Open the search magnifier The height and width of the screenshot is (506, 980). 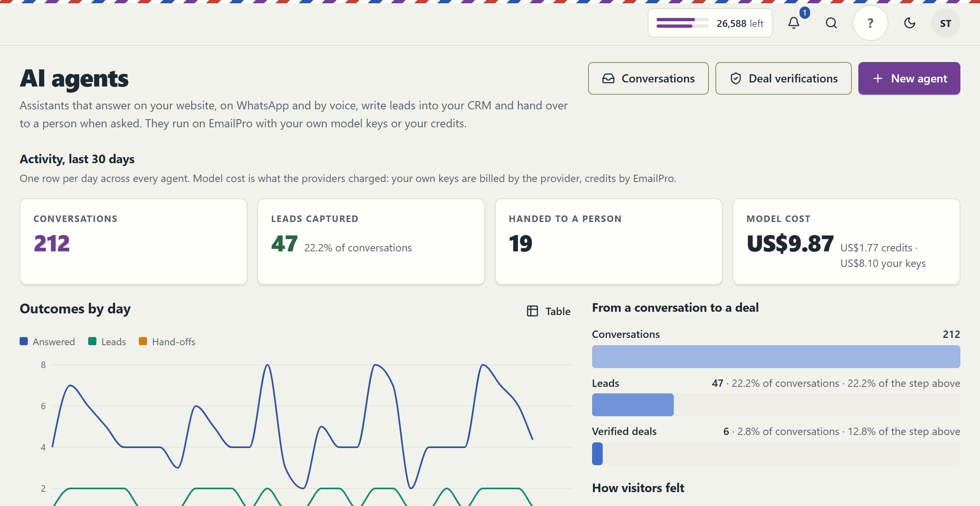tap(831, 23)
